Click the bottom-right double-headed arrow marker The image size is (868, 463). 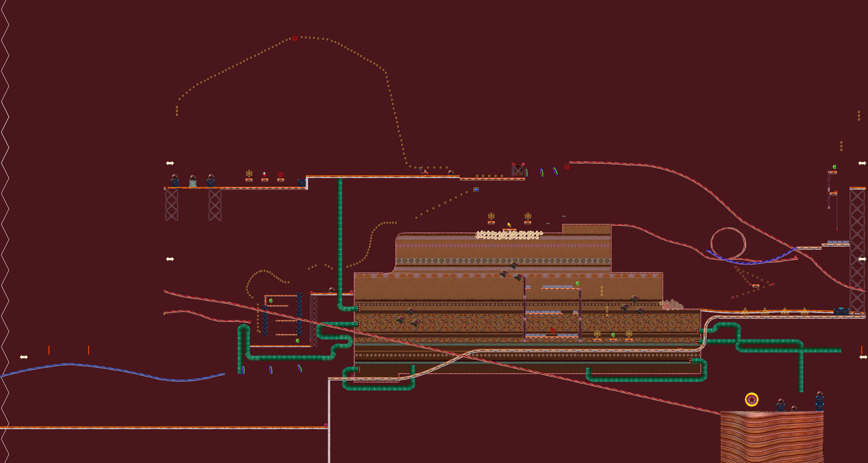click(x=863, y=357)
